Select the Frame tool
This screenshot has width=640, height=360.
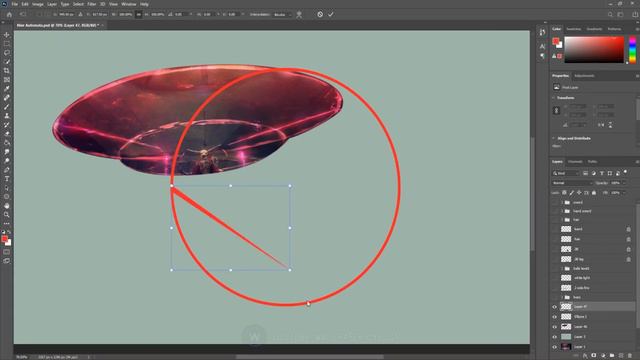7,80
